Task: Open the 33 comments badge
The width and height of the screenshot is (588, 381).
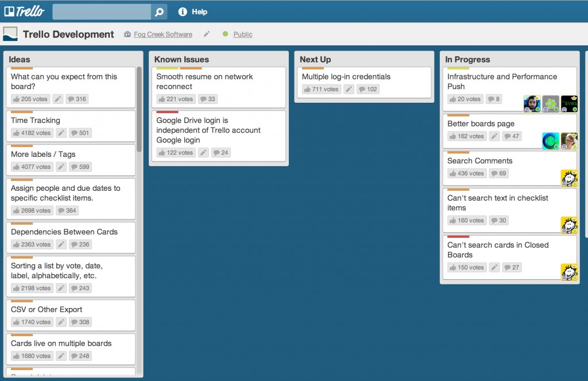Action: tap(208, 99)
